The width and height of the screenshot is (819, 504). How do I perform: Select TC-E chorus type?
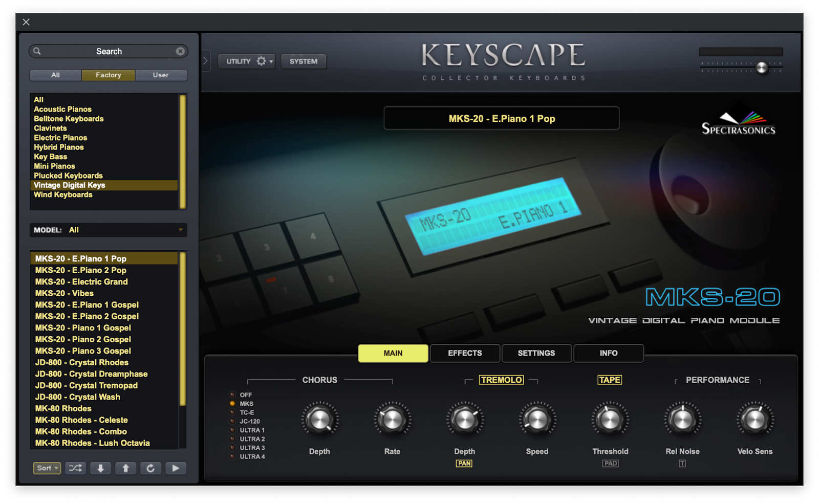pos(232,412)
